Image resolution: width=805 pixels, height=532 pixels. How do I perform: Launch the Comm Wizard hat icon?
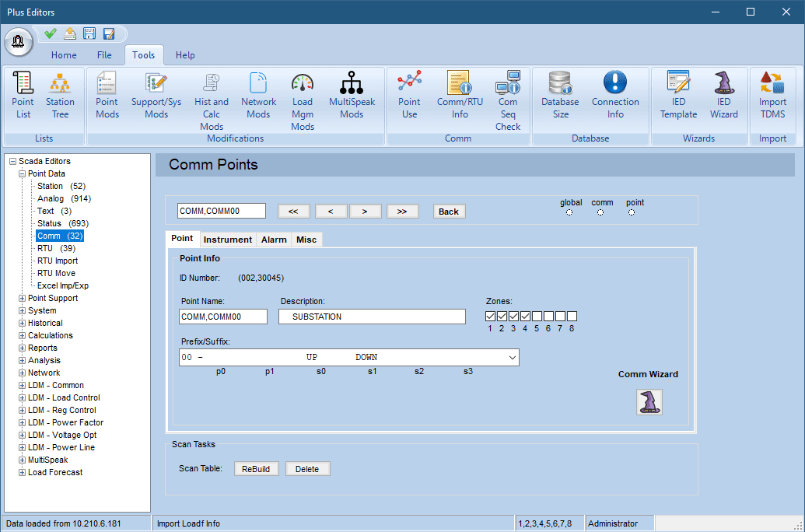pos(649,401)
